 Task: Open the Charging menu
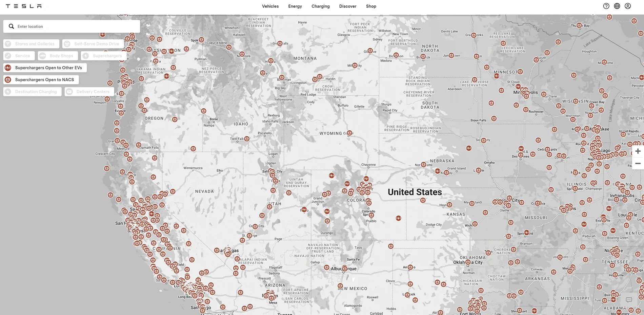[x=320, y=6]
